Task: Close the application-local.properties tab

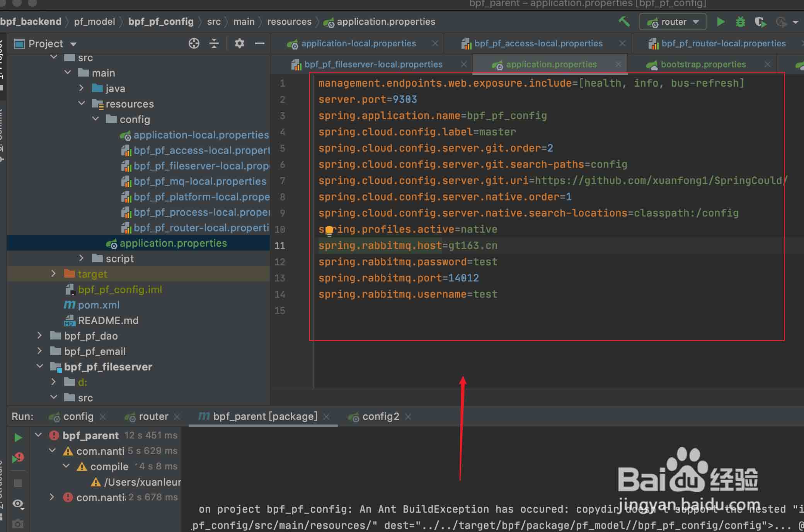Action: [435, 43]
